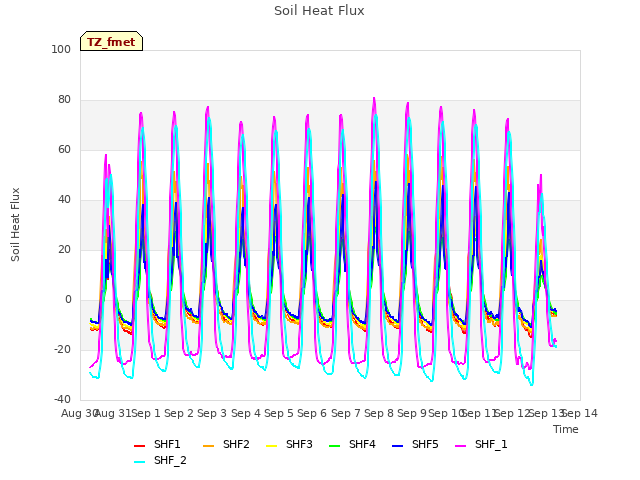Screen dimensions: 640x480
Task: Click the TZ_fmet annotation label
Action: pyautogui.click(x=111, y=42)
